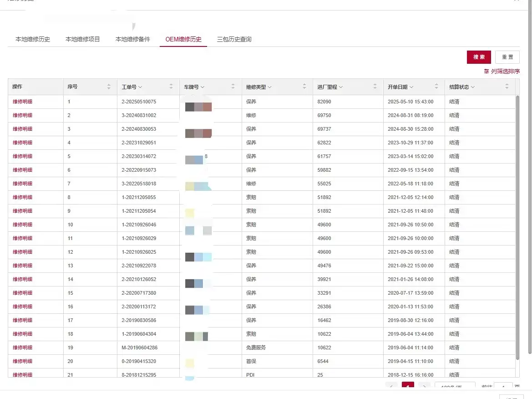Select the 首保 repair type cell
Viewport: 532px width, 399px height.
tap(251, 361)
